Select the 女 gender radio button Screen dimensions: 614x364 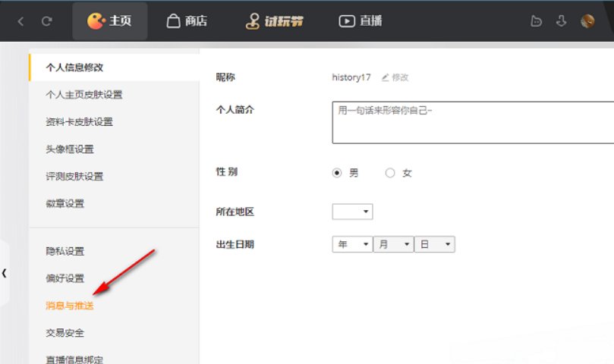coord(390,173)
